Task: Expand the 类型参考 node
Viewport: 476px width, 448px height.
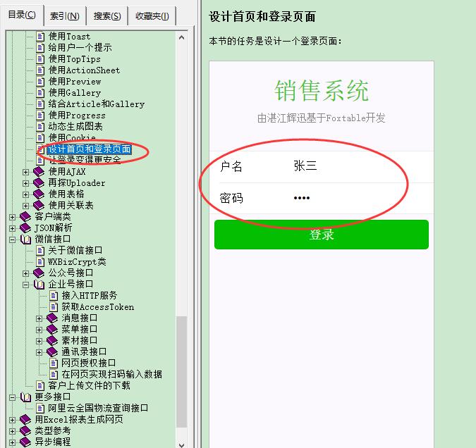Action: click(13, 431)
